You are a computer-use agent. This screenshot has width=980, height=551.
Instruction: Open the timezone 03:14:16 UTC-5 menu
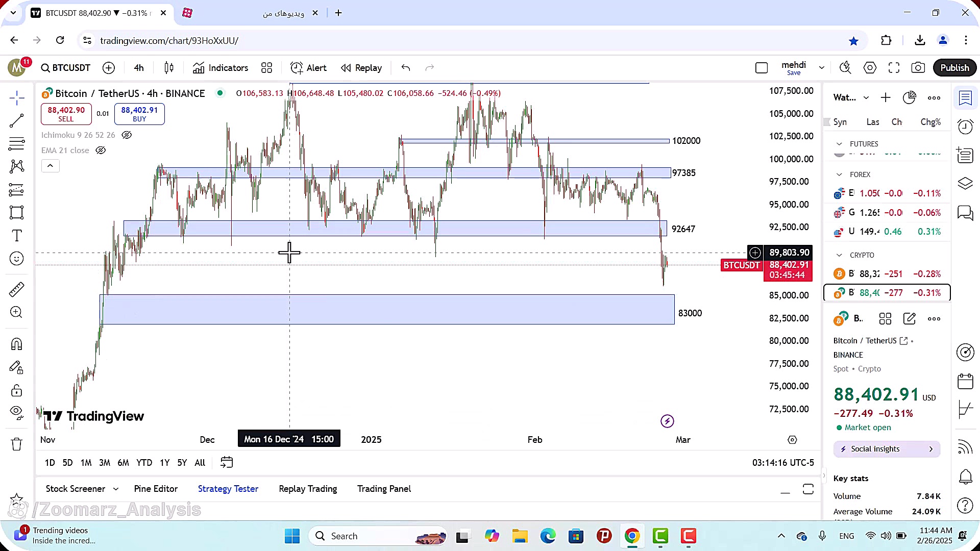[783, 463]
